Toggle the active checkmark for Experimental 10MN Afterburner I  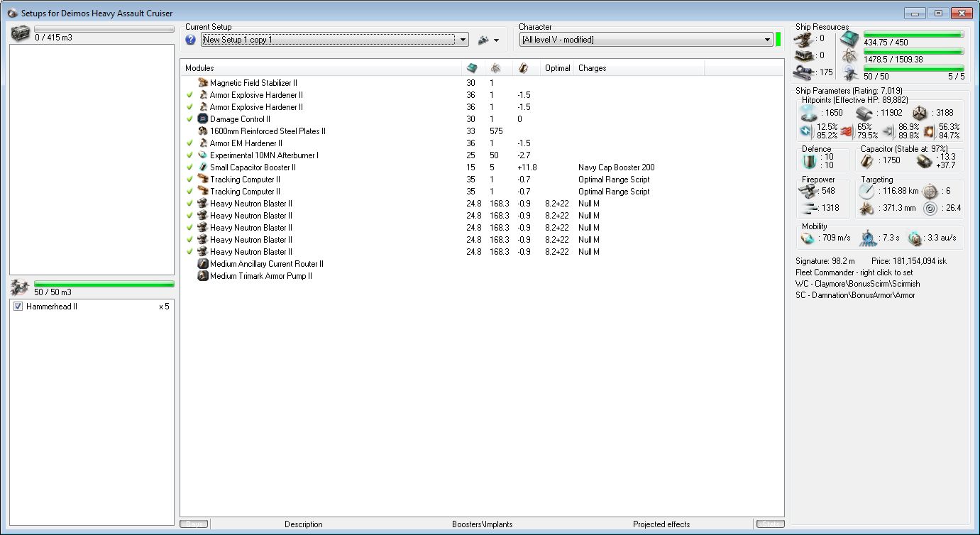click(x=190, y=155)
